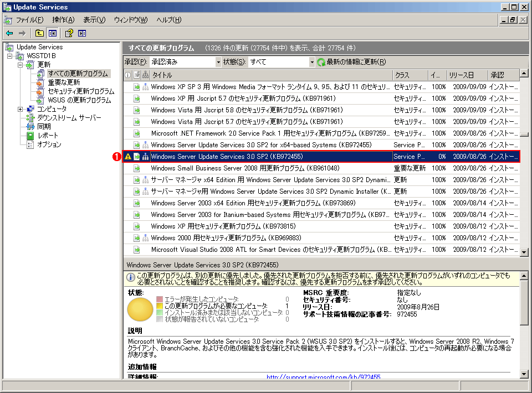Open the 表示(V) menu
This screenshot has height=393, width=532.
(94, 20)
